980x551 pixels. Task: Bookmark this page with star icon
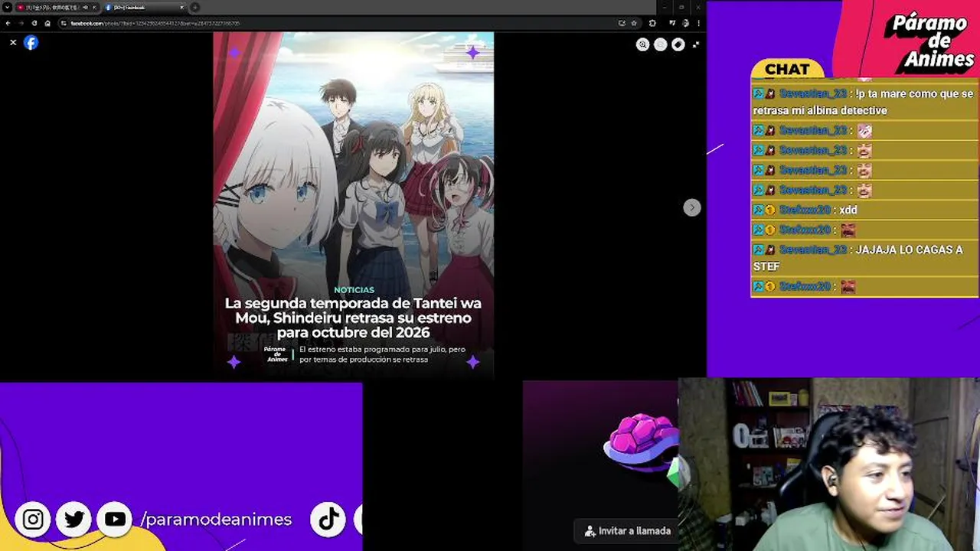click(633, 23)
